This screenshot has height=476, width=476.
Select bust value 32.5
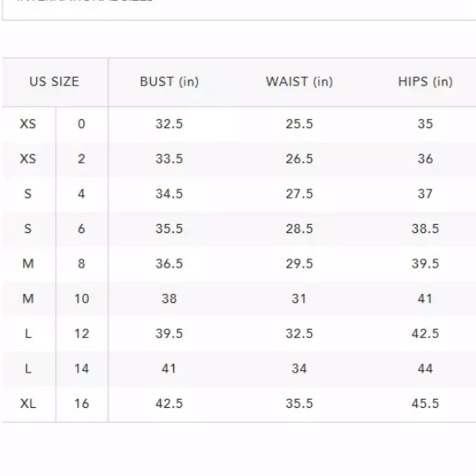tap(169, 124)
